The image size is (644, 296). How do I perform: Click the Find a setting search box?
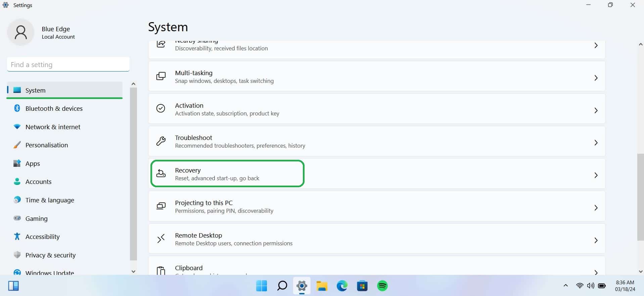coord(68,64)
